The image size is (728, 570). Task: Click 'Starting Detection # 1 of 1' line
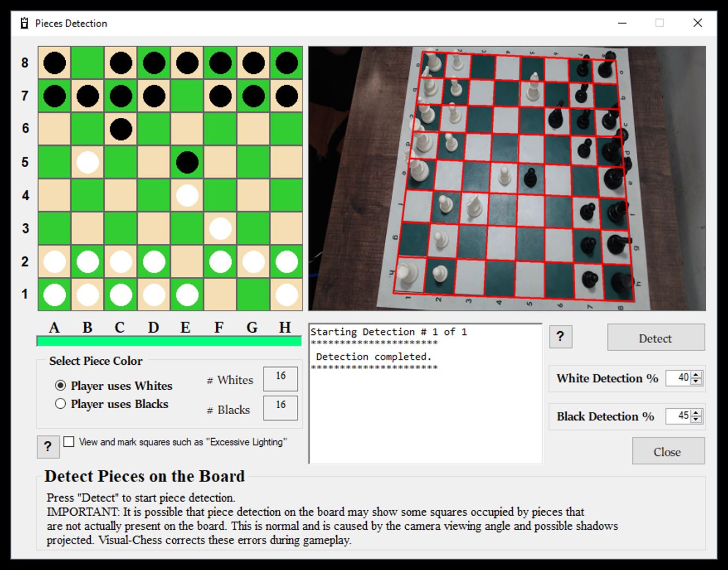click(388, 332)
